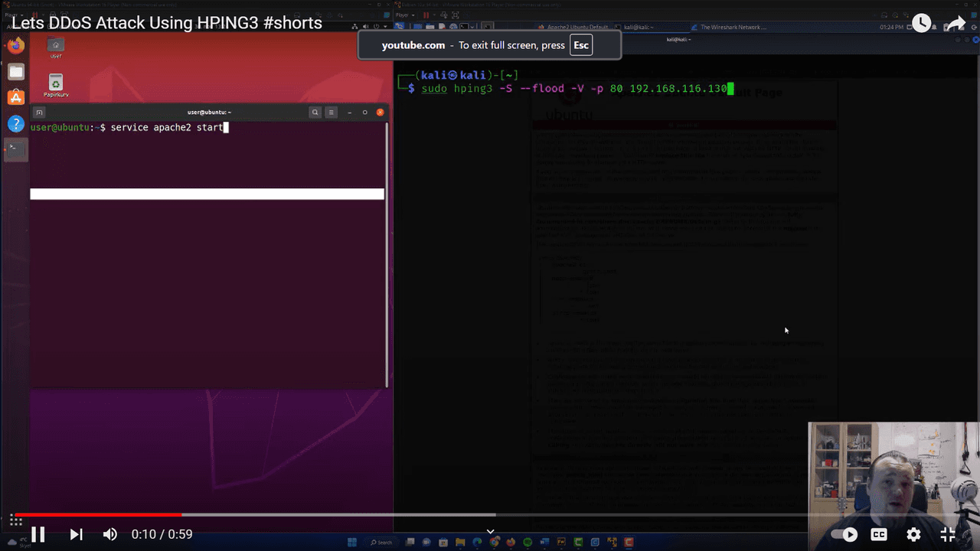Share the video using arrow icon
The height and width of the screenshot is (551, 980).
point(957,24)
